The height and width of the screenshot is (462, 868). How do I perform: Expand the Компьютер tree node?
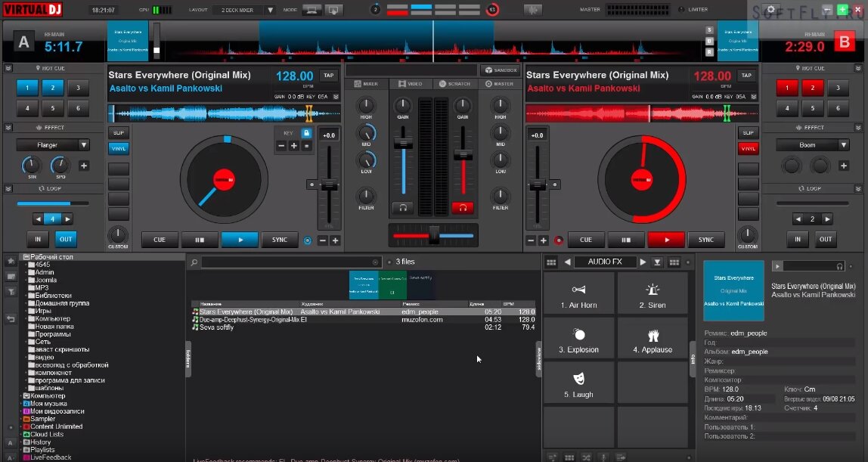[22, 396]
